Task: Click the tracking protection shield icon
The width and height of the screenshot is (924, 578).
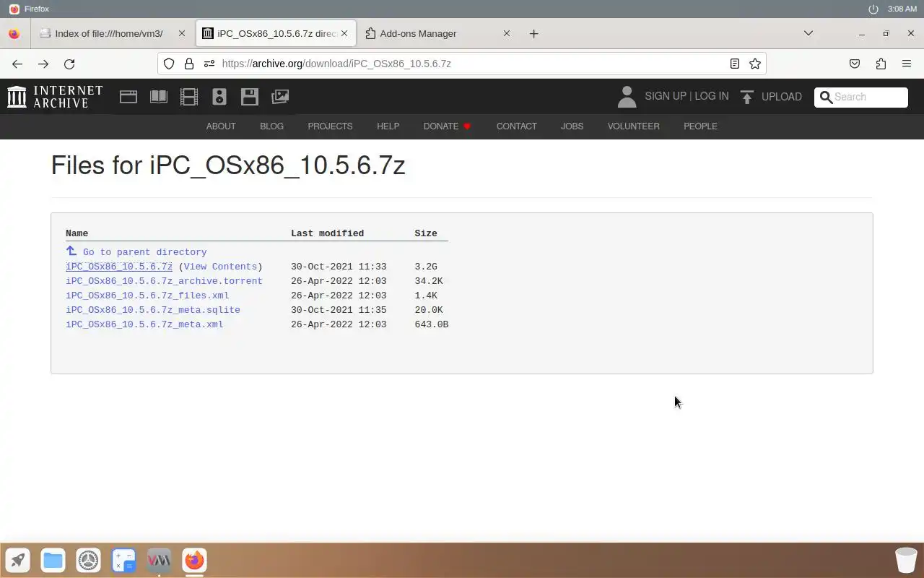Action: coord(169,64)
